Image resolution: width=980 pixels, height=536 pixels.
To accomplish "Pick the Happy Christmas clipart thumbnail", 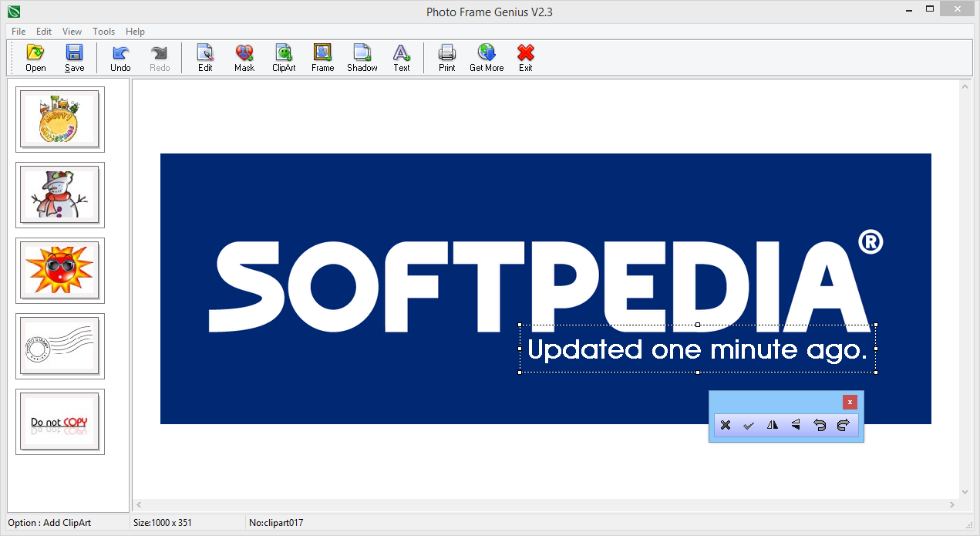I will click(60, 120).
